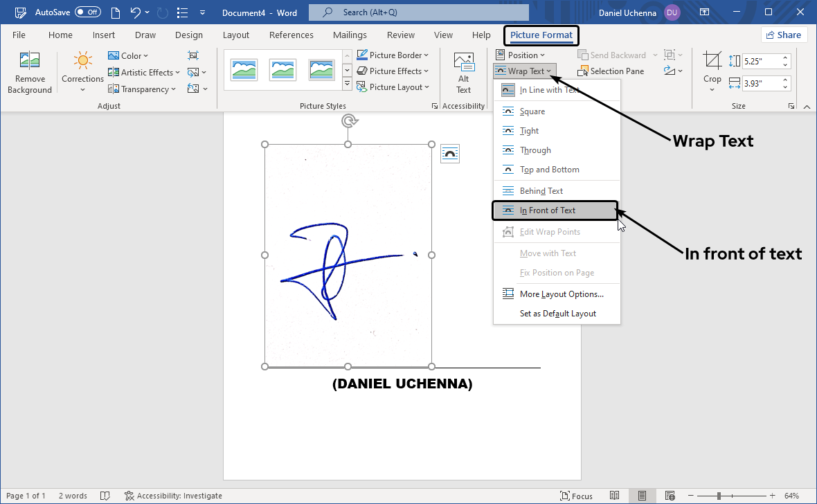Screen dimensions: 817x504
Task: Switch to the Picture Format tab
Action: pyautogui.click(x=541, y=35)
